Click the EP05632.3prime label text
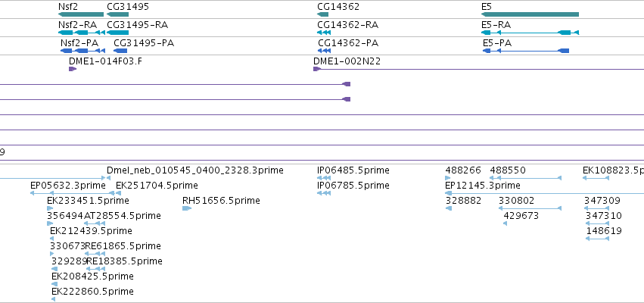Image resolution: width=644 pixels, height=303 pixels. (x=68, y=186)
